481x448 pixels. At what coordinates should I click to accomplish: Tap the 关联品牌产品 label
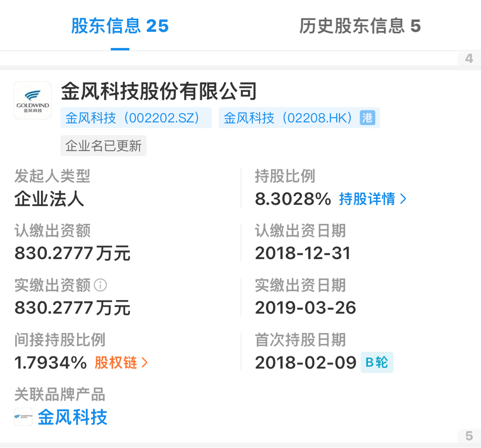[60, 394]
